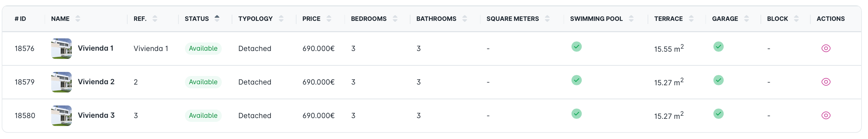Image resolution: width=868 pixels, height=139 pixels.
Task: Click the swimming pool checkmark for Vivienda 3
Action: (577, 114)
